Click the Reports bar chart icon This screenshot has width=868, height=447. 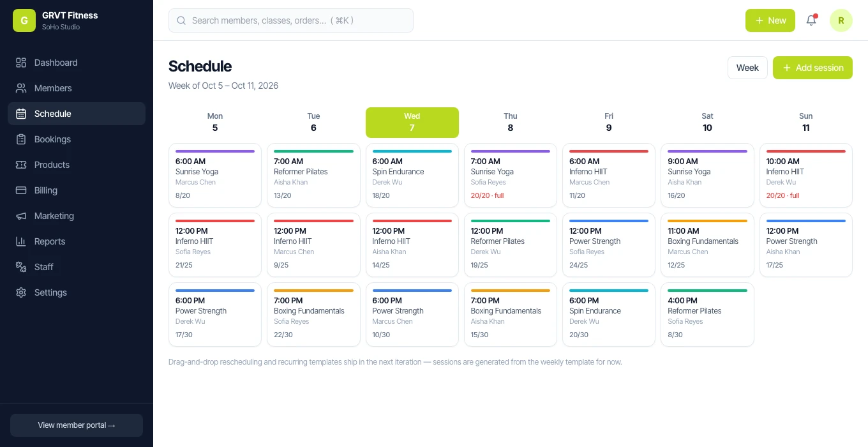pos(21,241)
